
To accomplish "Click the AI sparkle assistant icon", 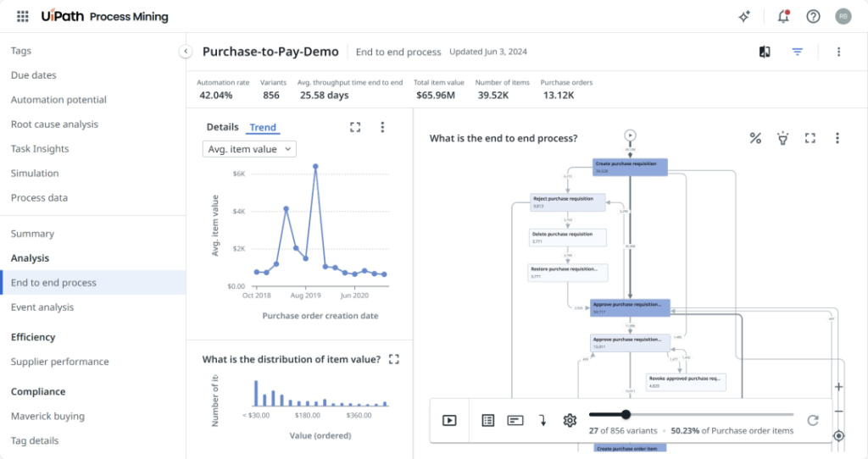I will 744,16.
